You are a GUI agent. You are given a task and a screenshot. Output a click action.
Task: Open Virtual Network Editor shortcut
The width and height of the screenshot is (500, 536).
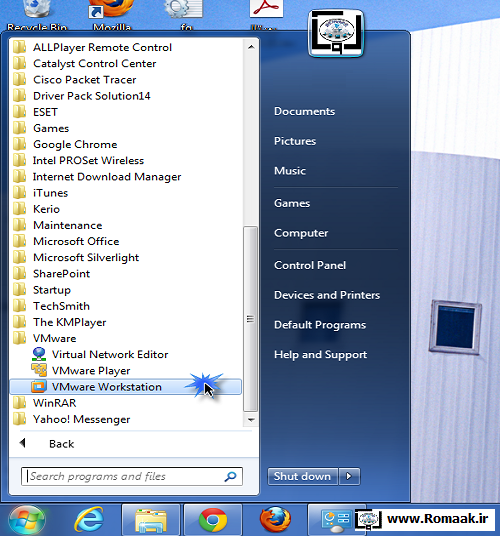point(110,354)
